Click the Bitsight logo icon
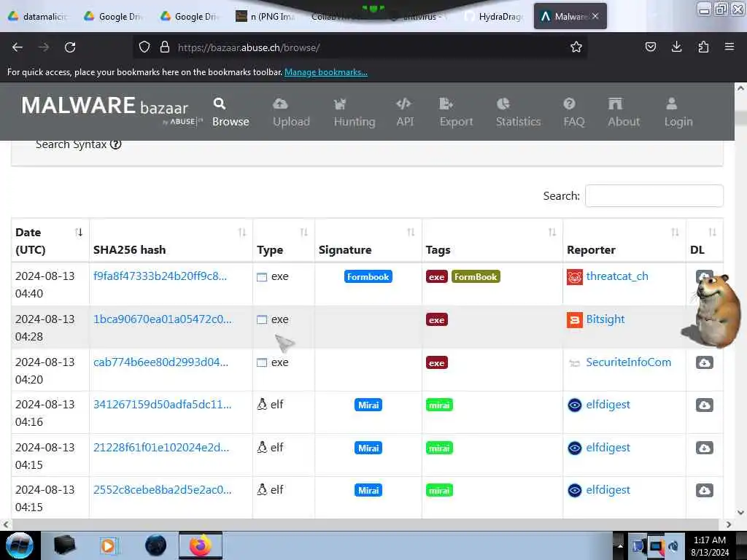Image resolution: width=747 pixels, height=560 pixels. (575, 320)
